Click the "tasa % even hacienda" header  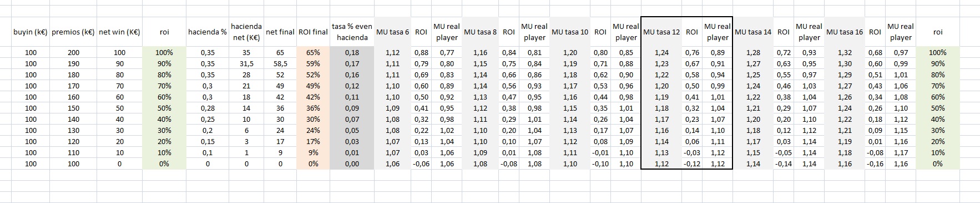point(352,32)
